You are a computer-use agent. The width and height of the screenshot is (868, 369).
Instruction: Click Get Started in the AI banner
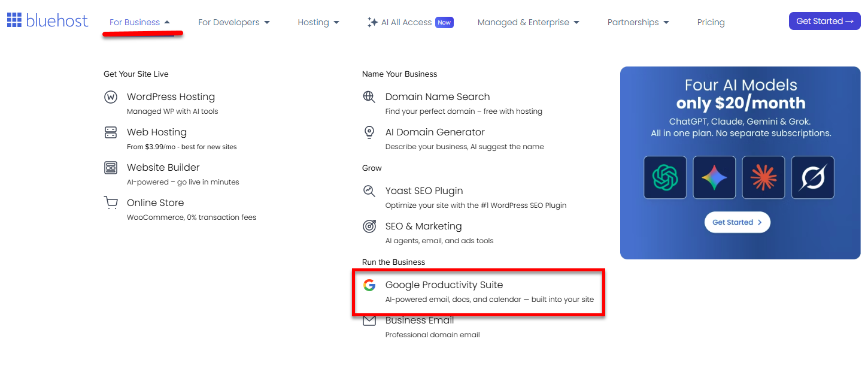pos(737,222)
